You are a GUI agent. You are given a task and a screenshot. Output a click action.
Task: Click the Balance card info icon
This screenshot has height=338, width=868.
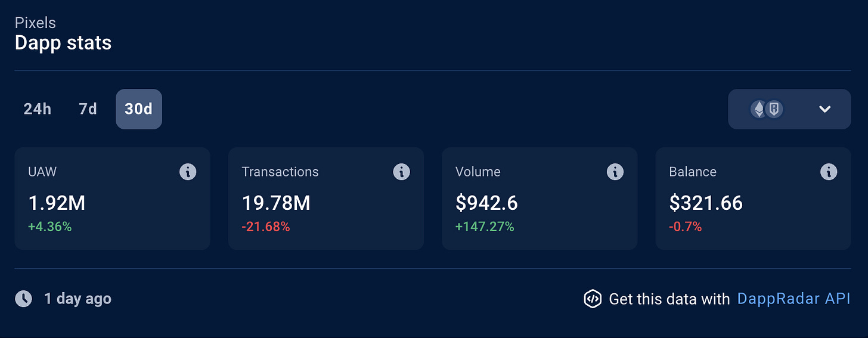(x=828, y=172)
